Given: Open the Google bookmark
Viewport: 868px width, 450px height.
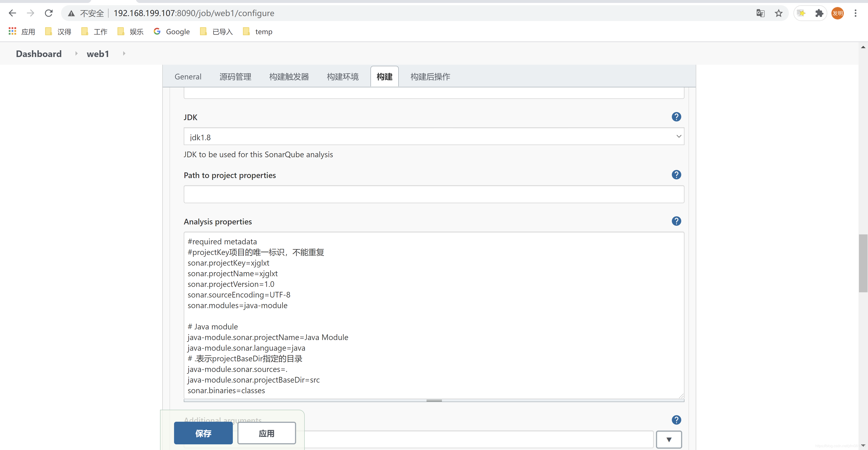Looking at the screenshot, I should click(172, 32).
